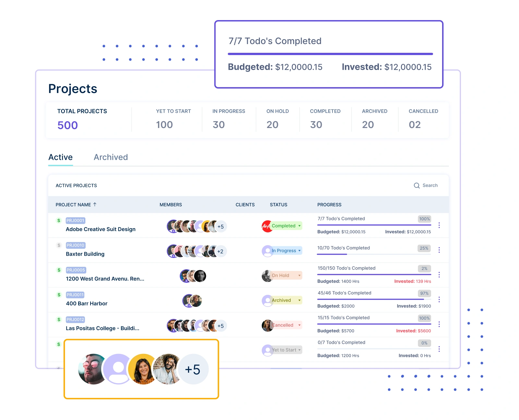The image size is (519, 420).
Task: Click the search magnifier icon
Action: (x=416, y=185)
